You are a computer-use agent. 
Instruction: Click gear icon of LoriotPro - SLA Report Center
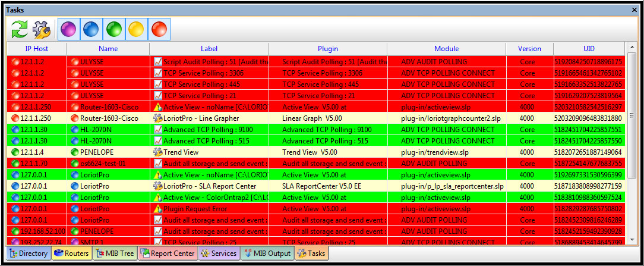pyautogui.click(x=157, y=186)
